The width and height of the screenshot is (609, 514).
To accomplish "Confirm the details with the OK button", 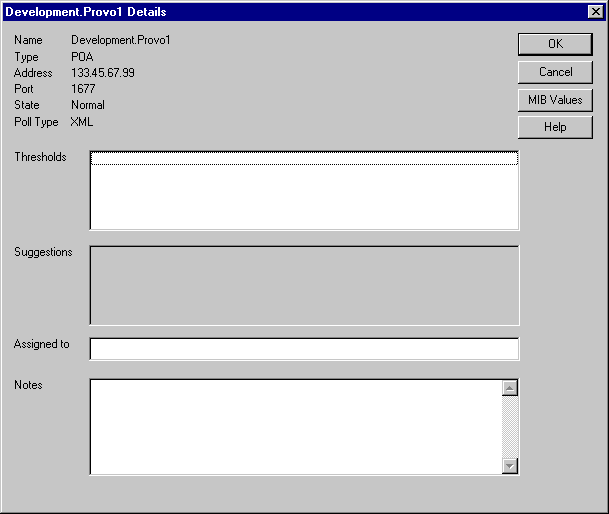I will [x=555, y=44].
